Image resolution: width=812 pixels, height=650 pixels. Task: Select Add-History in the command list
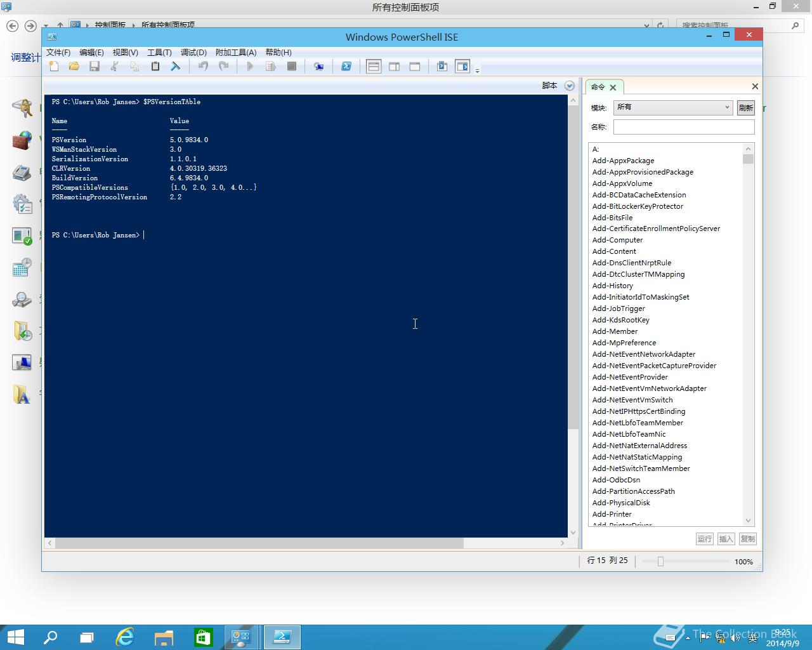click(x=612, y=286)
